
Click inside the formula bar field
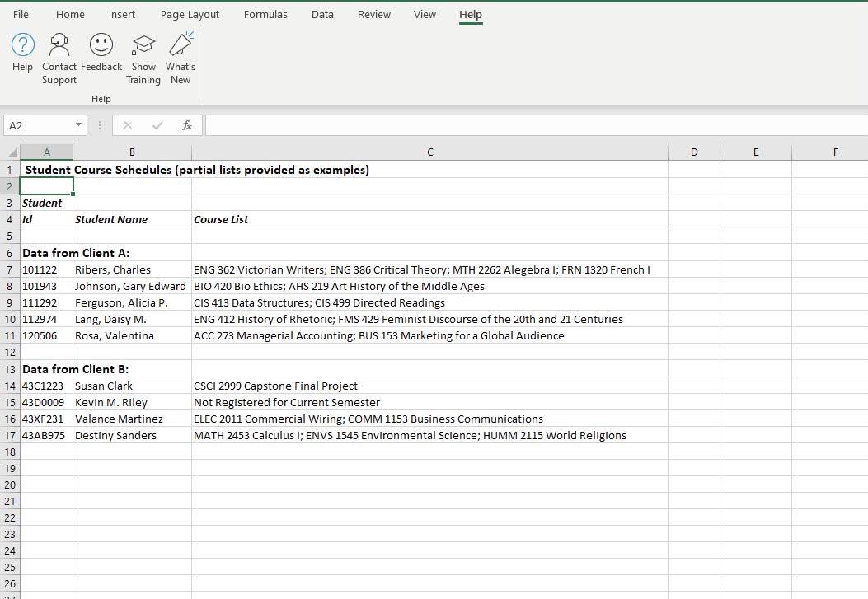click(x=537, y=125)
